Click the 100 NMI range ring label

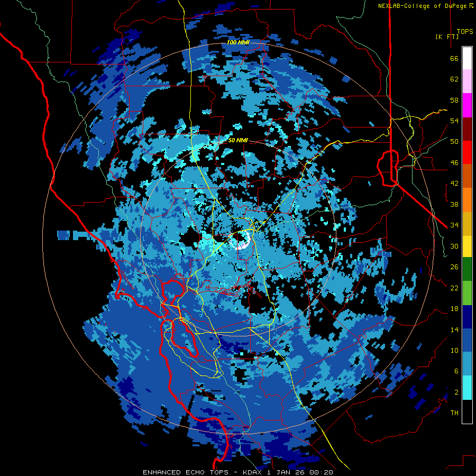(238, 42)
